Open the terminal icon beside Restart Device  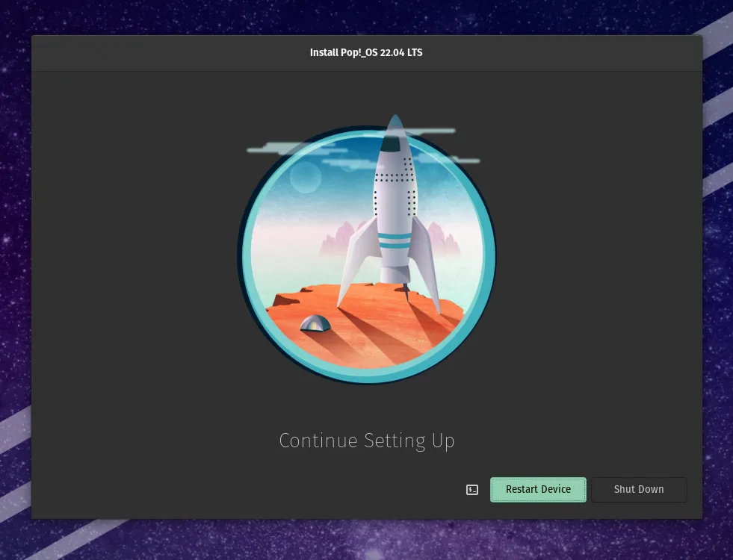tap(472, 490)
